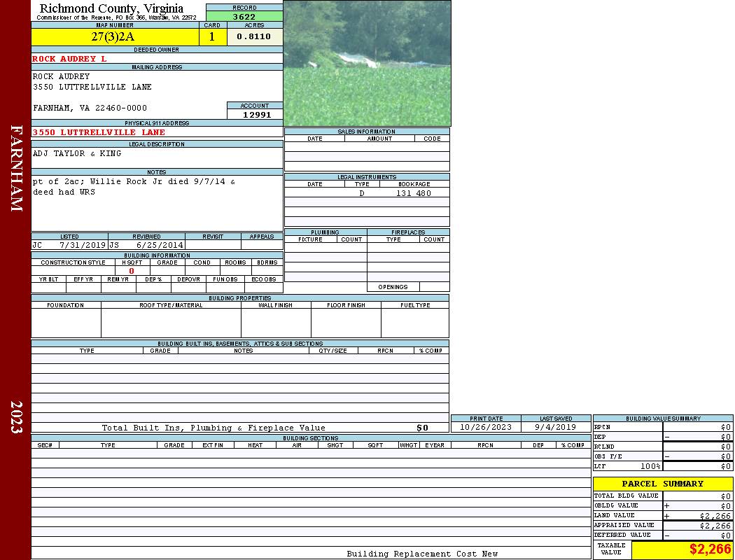735x560 pixels.
Task: Select the listed date 7/31/2019
Action: 82,246
